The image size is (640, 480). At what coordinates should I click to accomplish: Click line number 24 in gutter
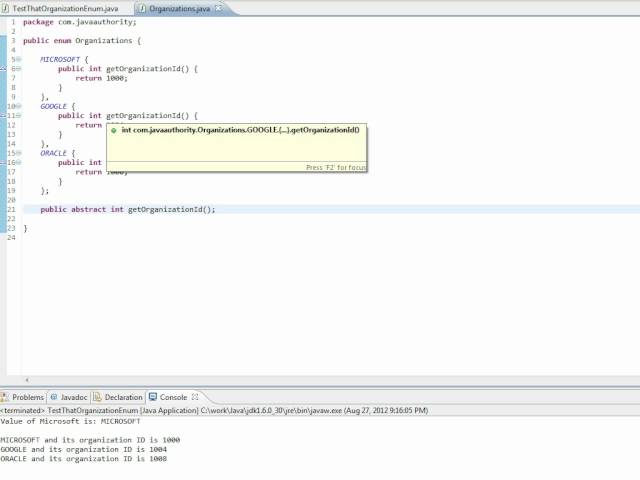point(11,238)
